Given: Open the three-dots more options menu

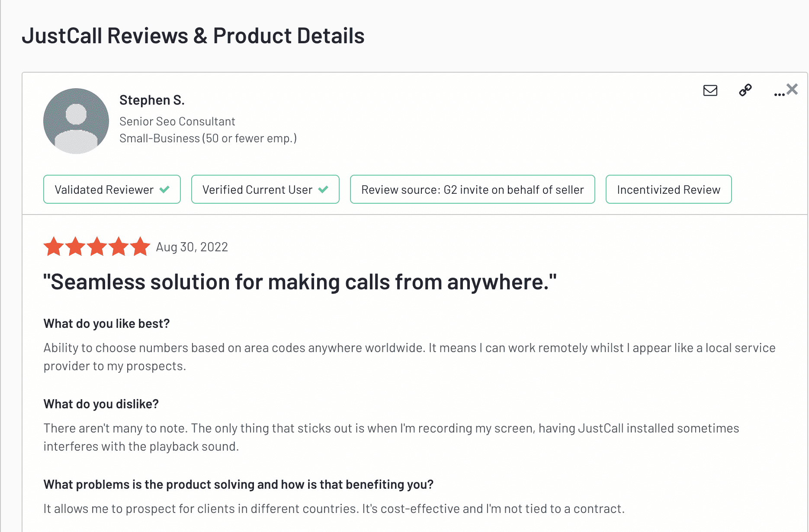Looking at the screenshot, I should 779,94.
